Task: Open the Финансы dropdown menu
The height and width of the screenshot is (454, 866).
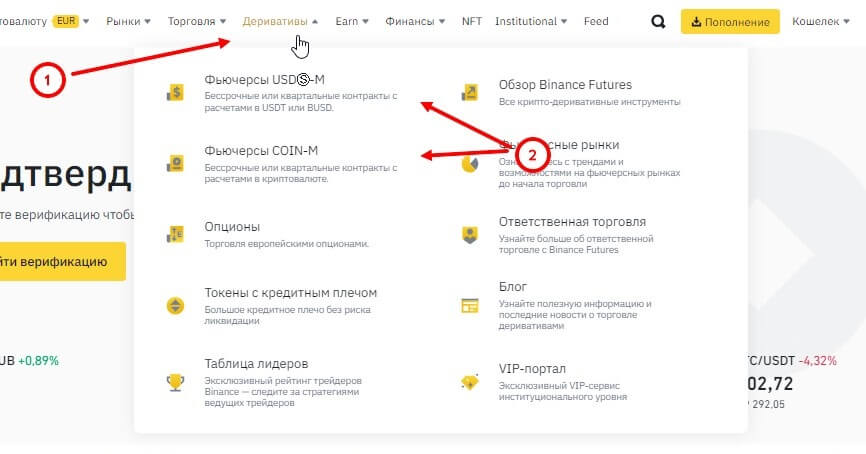Action: tap(416, 21)
